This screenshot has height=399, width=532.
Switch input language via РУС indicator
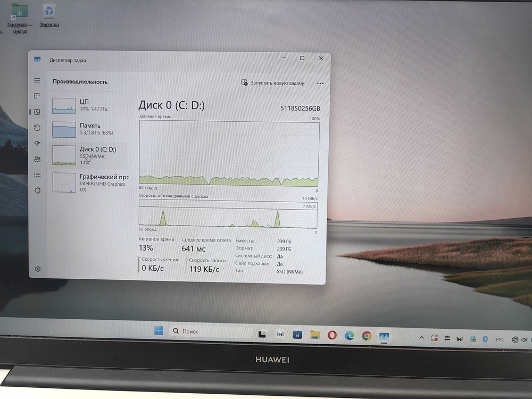500,339
